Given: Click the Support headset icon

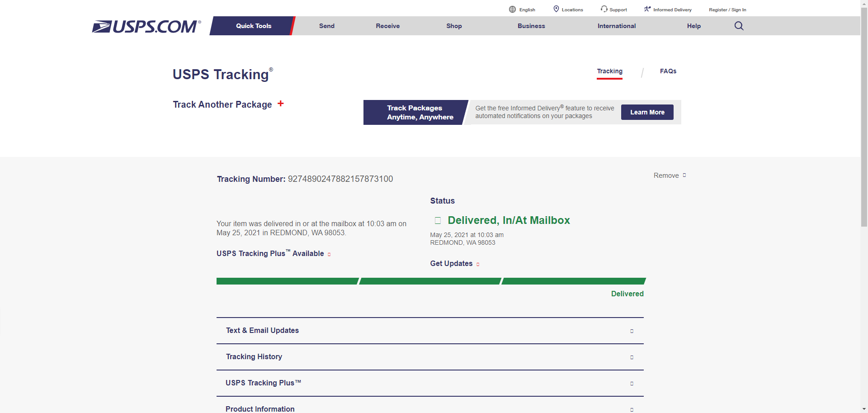Looking at the screenshot, I should 604,9.
